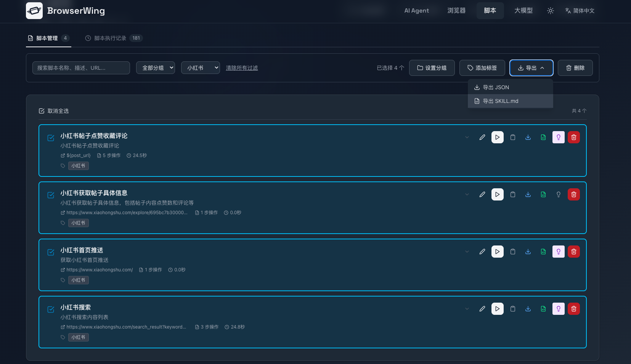Screen dimensions: 631x364
Task: Deselect the 小红书搜索 script checkbox
Action: (x=51, y=309)
